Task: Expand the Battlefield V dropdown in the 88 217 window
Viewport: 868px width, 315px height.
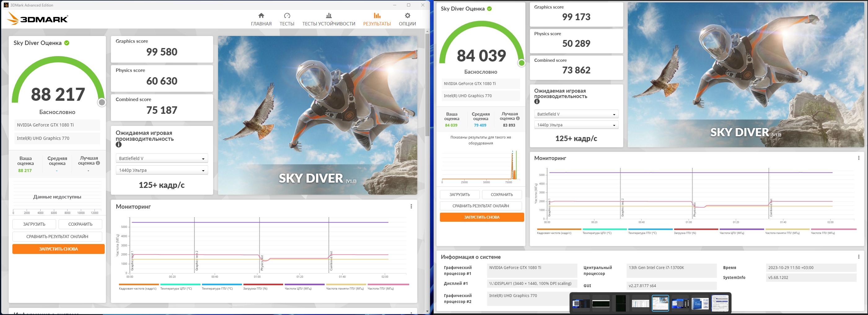Action: coord(162,158)
